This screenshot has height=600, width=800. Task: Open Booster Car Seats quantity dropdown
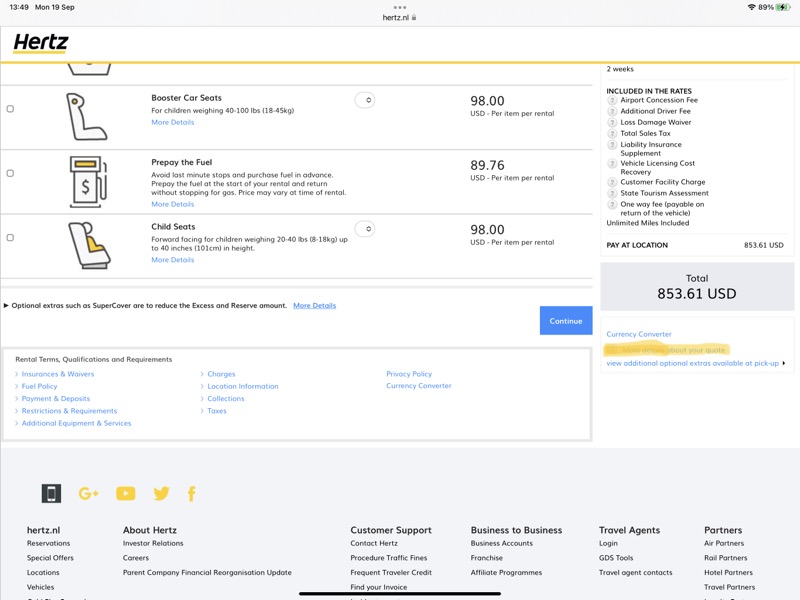click(365, 100)
